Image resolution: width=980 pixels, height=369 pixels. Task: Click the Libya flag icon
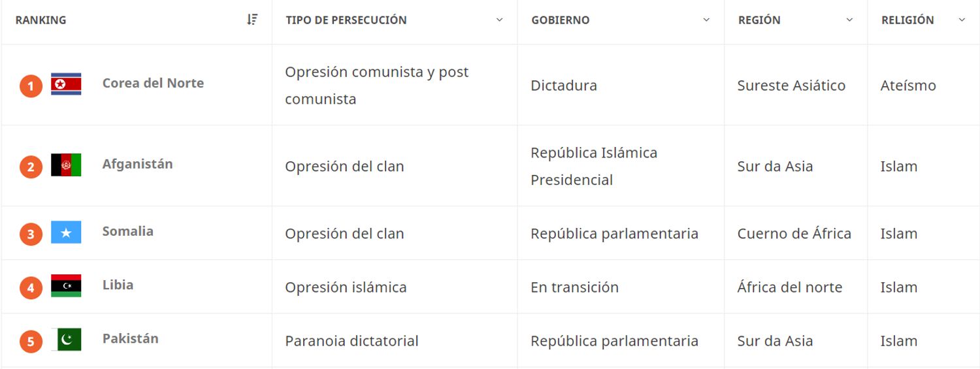[66, 286]
